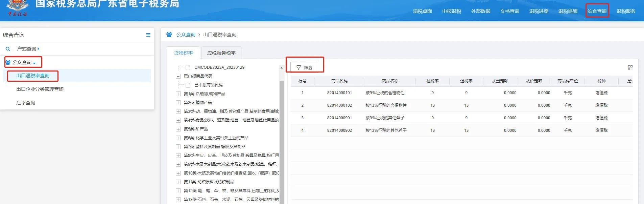This screenshot has height=204, width=644.
Task: Click the 筛选 filter button
Action: (x=304, y=67)
